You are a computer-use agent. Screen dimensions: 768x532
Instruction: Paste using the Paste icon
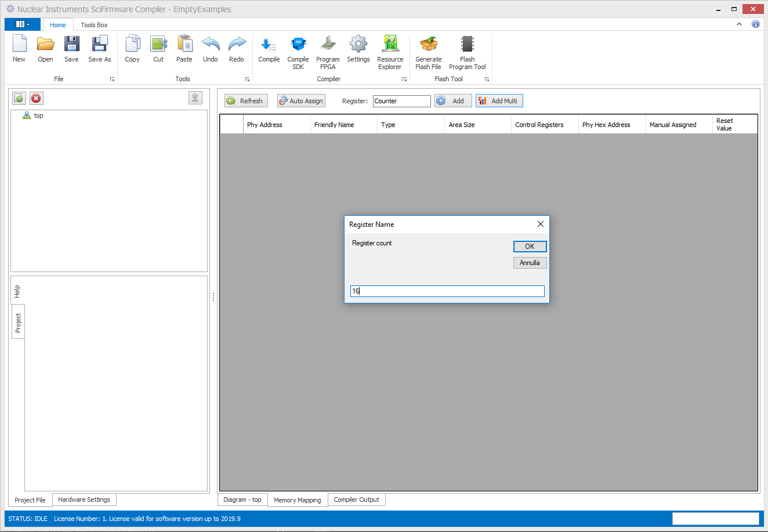184,49
